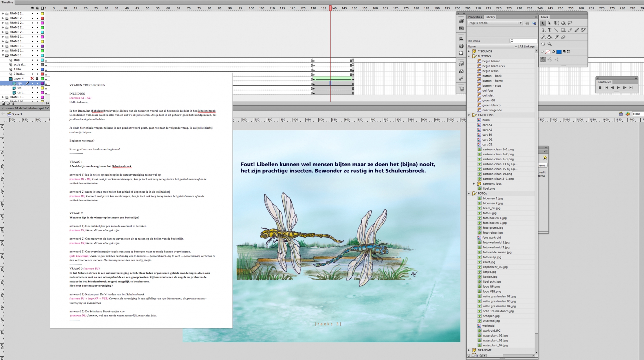Hide the 'stop' layer

[x=32, y=60]
